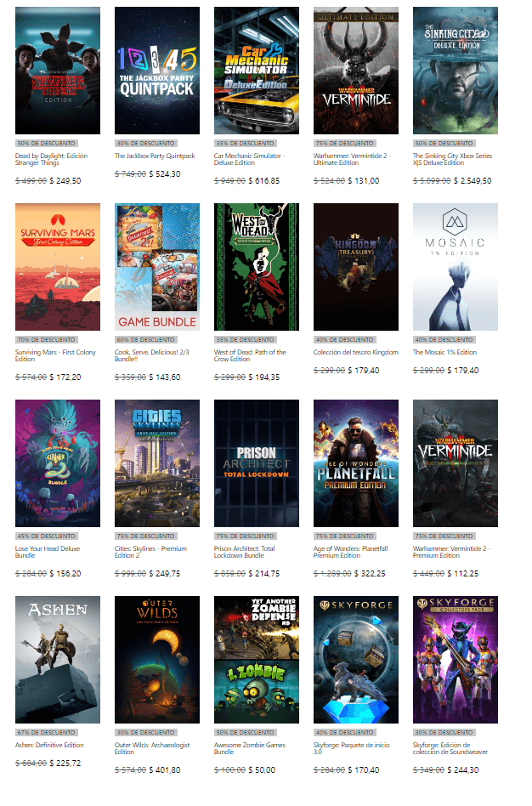Open the Cook, Serve, Delicious game bundle image
Screen dimensions: 532x806
[157, 267]
